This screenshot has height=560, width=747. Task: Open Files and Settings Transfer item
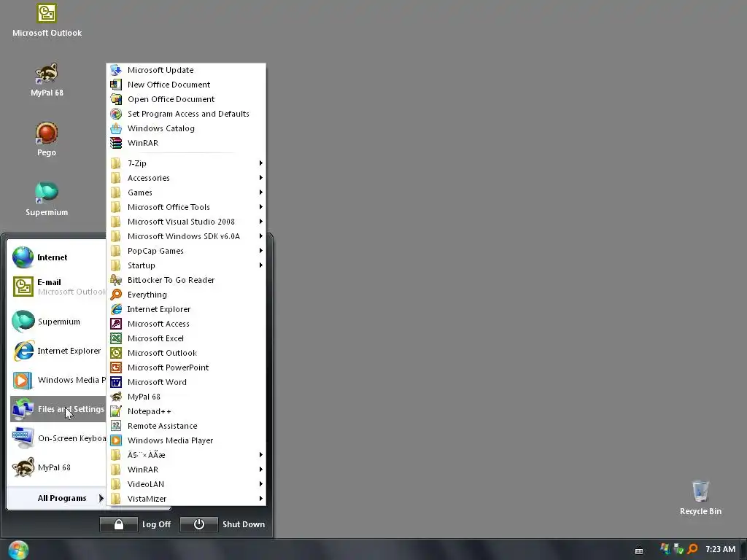pos(58,409)
